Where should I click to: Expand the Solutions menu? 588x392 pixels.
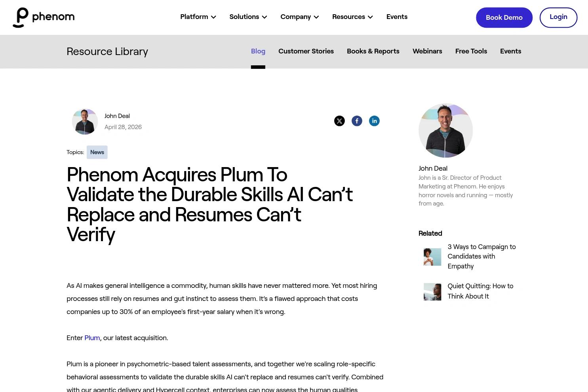coord(248,17)
